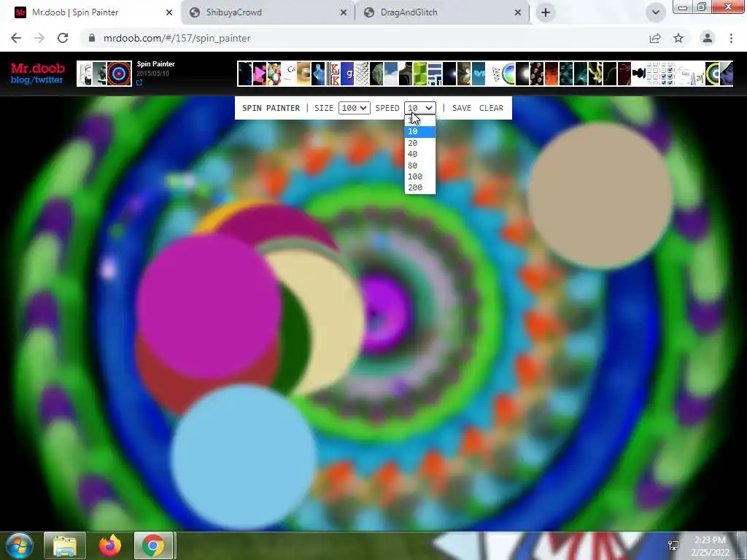Close the DragAndGlitch tab

(518, 13)
